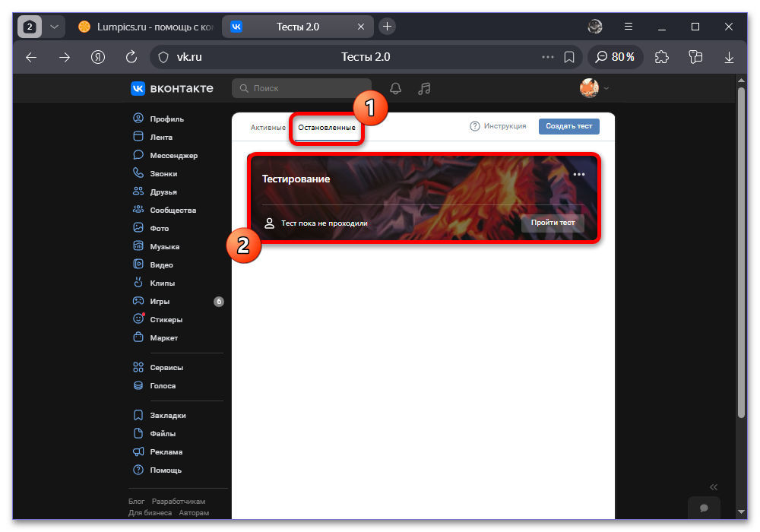The image size is (760, 532).
Task: Bookmark this page in the address bar
Action: pos(569,57)
